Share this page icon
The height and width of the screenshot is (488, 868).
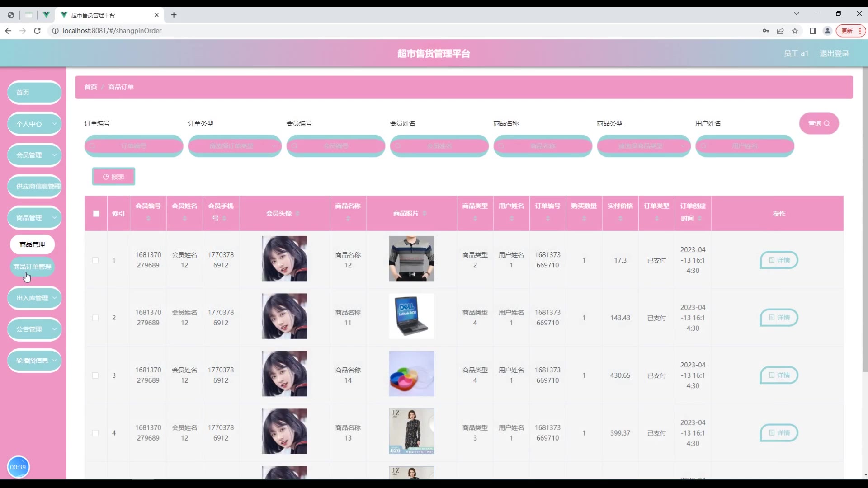click(780, 31)
